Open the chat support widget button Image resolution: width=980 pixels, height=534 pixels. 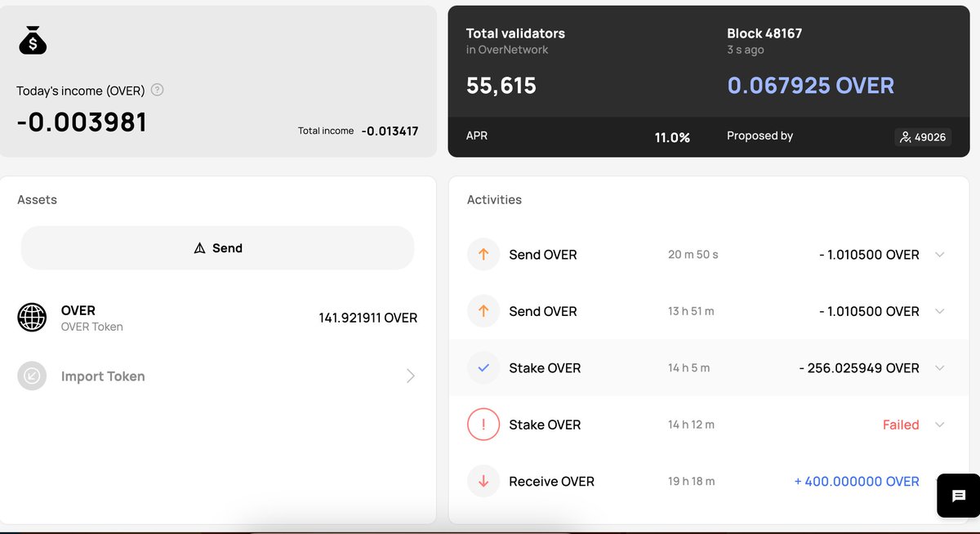tap(959, 496)
